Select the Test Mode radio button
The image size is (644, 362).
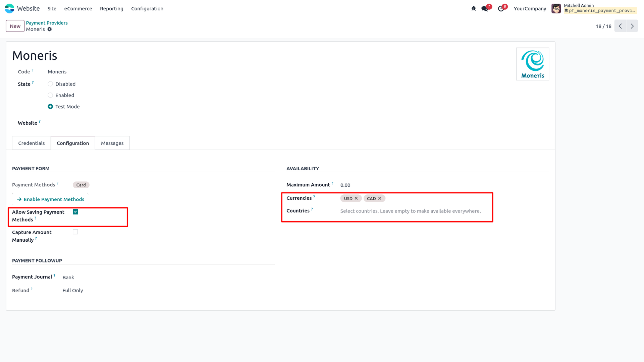click(x=50, y=107)
